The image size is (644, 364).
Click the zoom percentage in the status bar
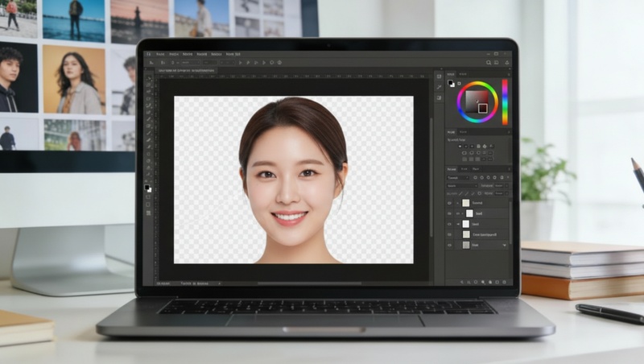click(163, 283)
